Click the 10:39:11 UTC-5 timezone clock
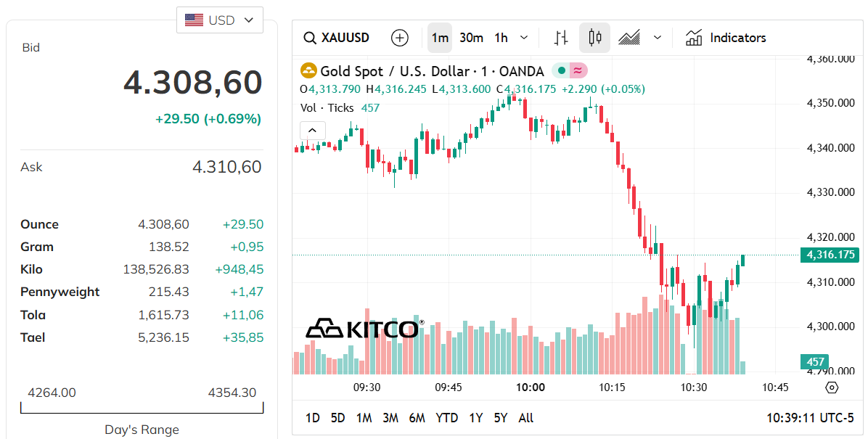The width and height of the screenshot is (868, 439). coord(810,418)
